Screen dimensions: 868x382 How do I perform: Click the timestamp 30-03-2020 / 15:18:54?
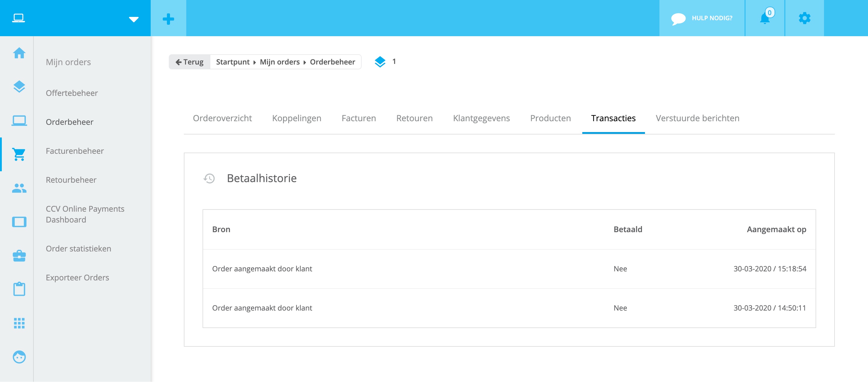pyautogui.click(x=770, y=269)
